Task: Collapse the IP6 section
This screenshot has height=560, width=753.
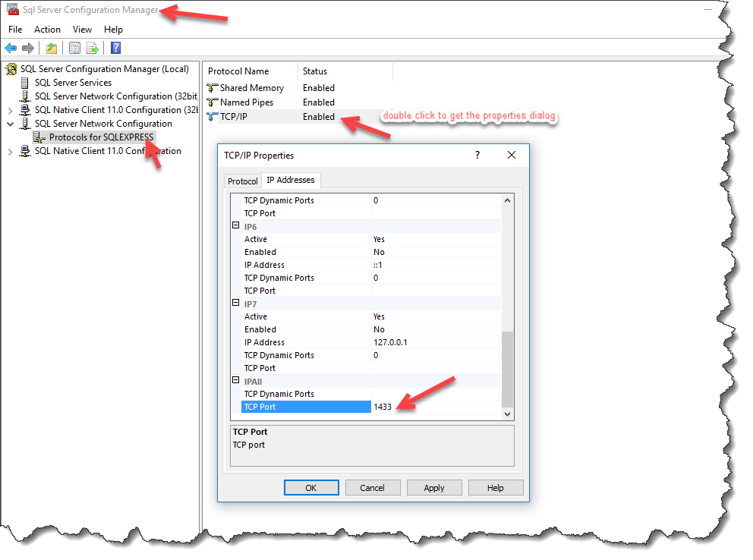Action: (x=236, y=225)
